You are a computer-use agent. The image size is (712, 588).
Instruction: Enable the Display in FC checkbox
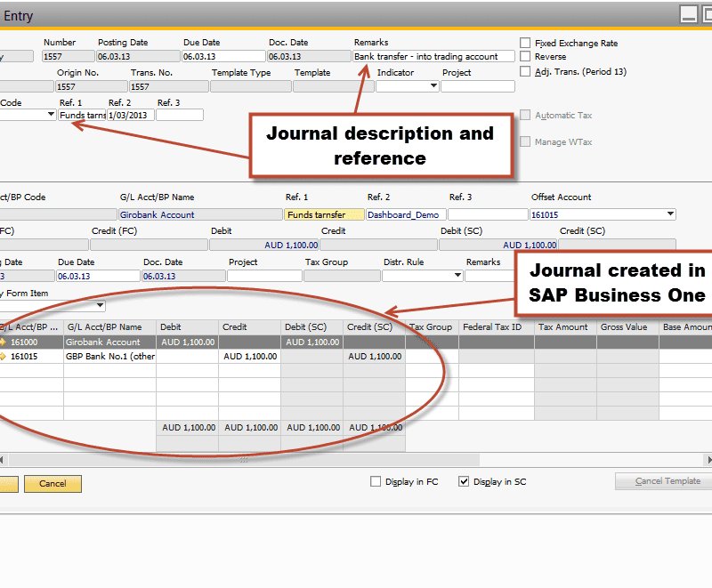(376, 482)
